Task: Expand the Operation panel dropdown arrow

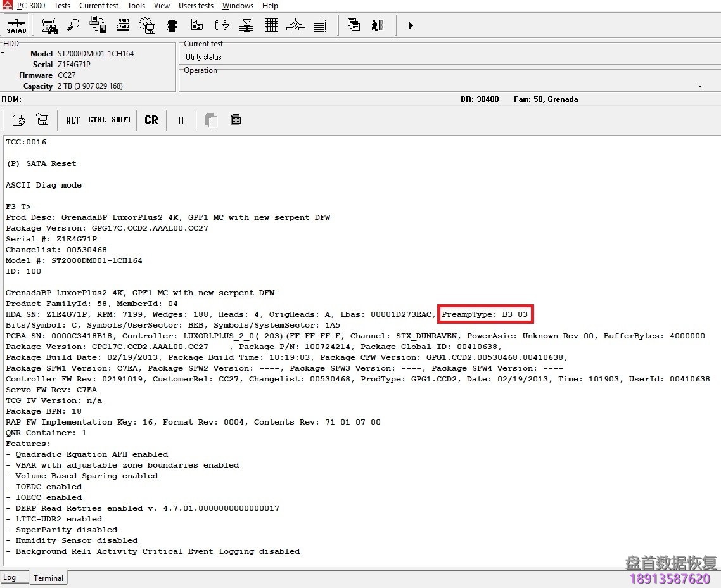Action: (x=700, y=86)
